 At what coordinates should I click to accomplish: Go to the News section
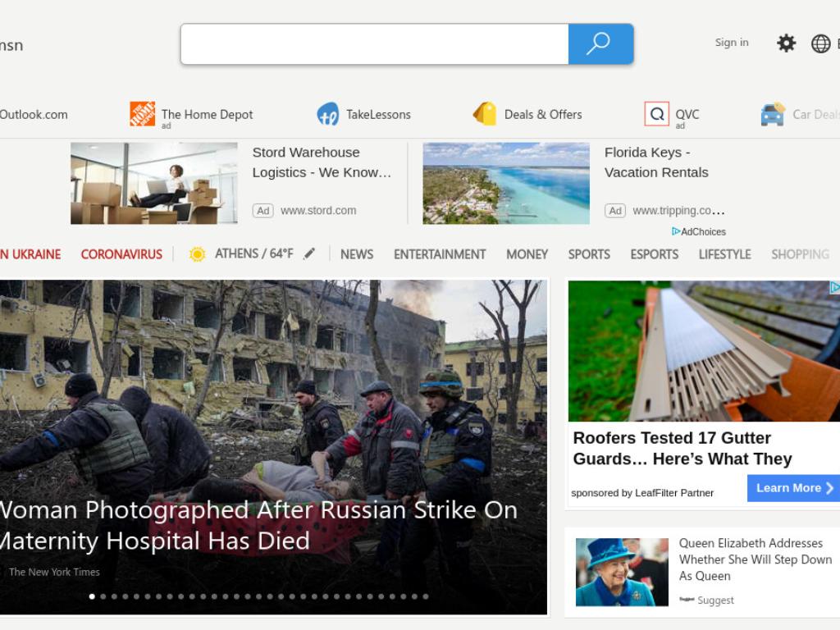point(357,254)
